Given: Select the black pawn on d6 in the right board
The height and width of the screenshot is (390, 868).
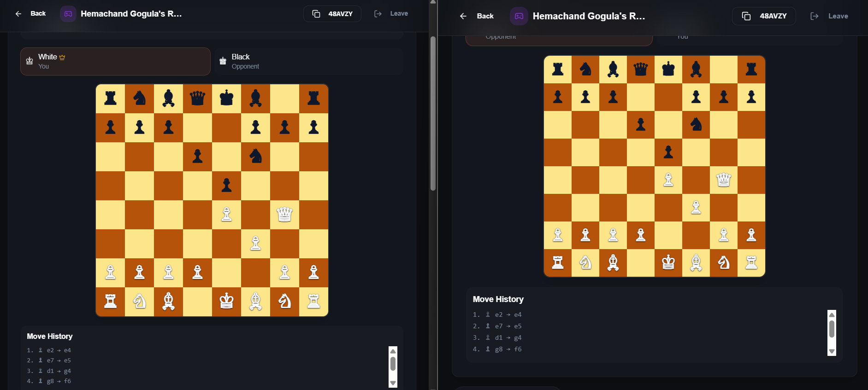Looking at the screenshot, I should coord(641,124).
